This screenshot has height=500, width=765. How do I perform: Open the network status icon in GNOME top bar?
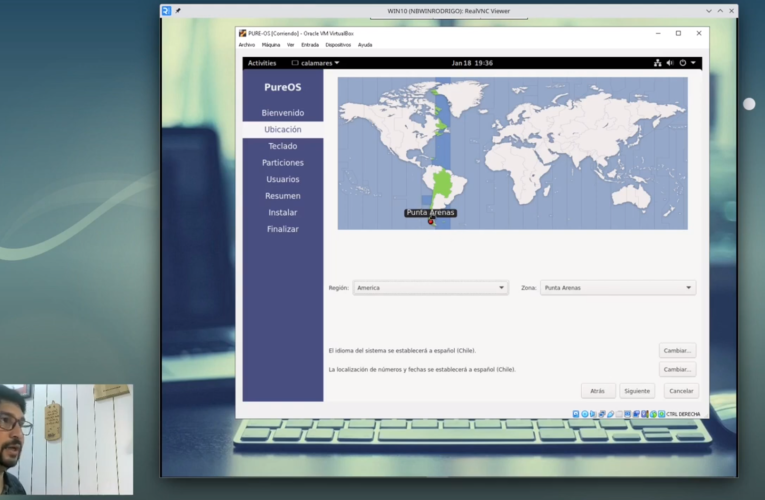point(658,63)
